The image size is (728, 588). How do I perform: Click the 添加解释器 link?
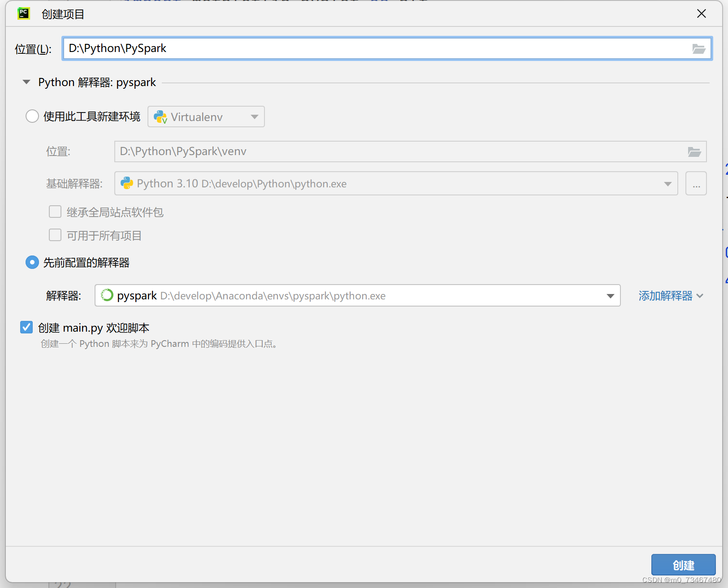pos(665,296)
